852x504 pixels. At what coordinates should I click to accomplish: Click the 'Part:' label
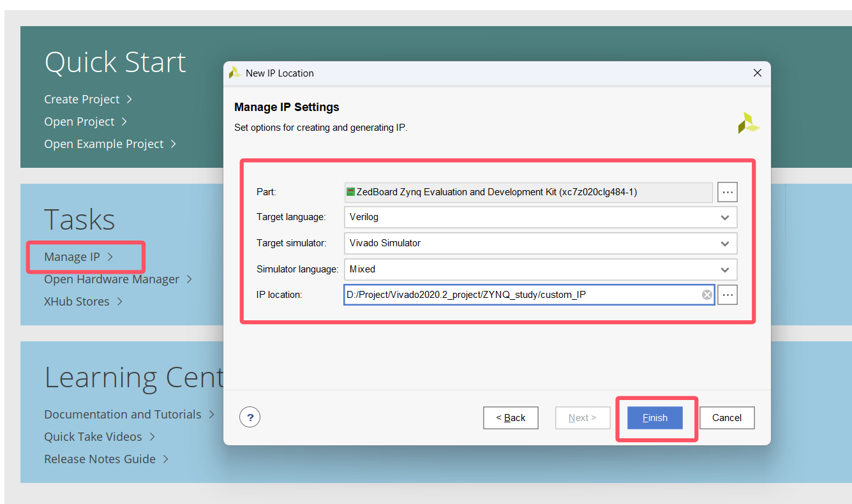pos(266,192)
